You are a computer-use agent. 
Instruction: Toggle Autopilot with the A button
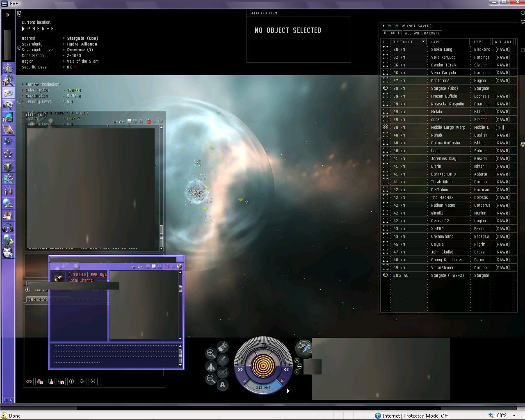(x=223, y=385)
